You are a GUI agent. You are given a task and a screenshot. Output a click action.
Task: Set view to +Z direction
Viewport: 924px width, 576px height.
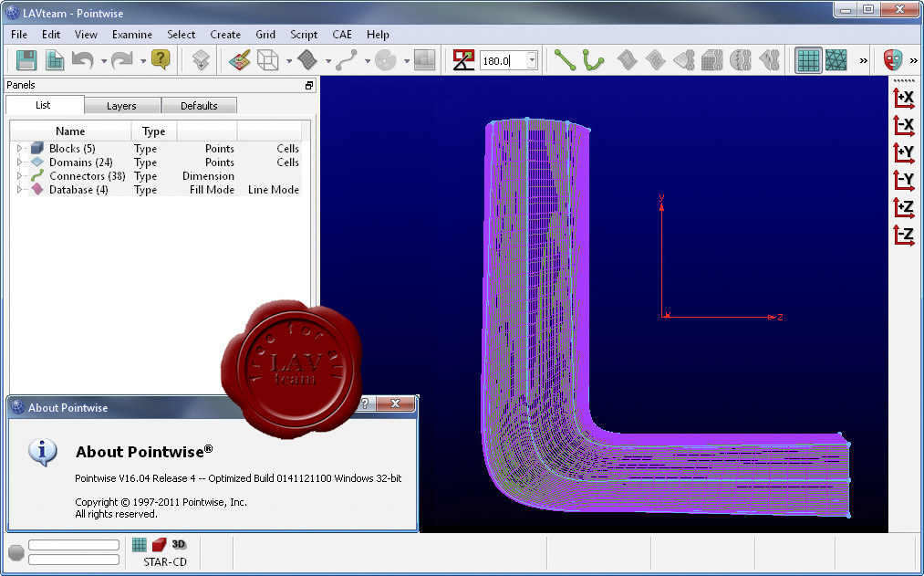(904, 207)
